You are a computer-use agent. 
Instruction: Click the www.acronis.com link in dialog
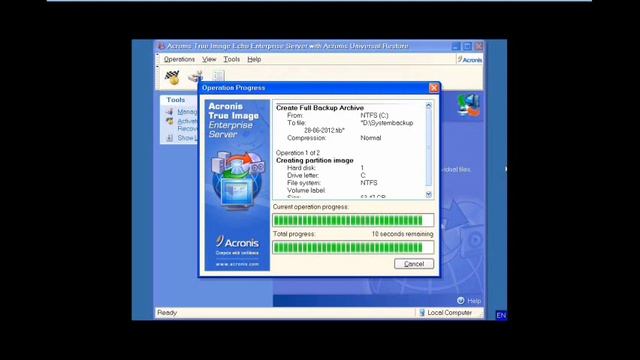tap(237, 264)
